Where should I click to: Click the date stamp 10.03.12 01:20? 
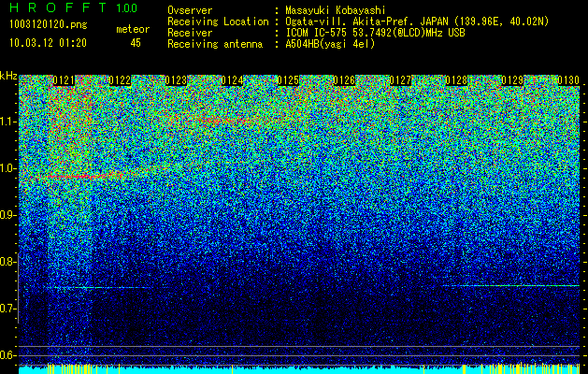[x=48, y=43]
